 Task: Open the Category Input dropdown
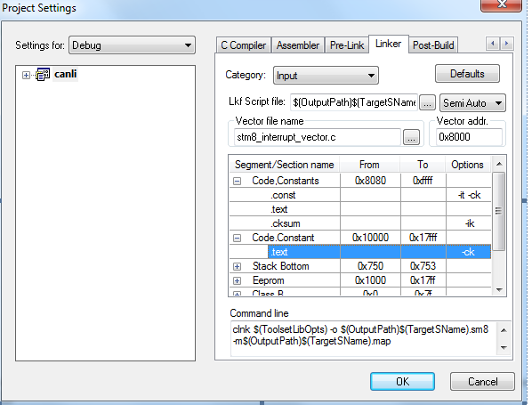[x=326, y=76]
